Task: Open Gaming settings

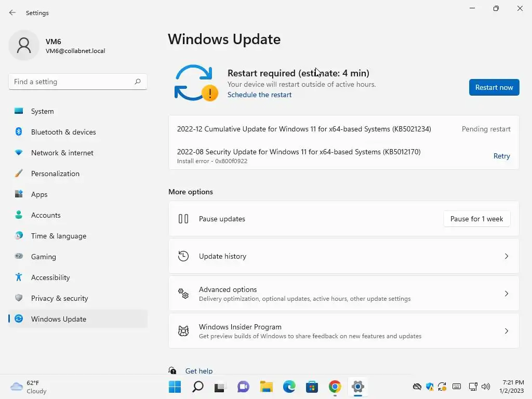Action: pyautogui.click(x=78, y=257)
